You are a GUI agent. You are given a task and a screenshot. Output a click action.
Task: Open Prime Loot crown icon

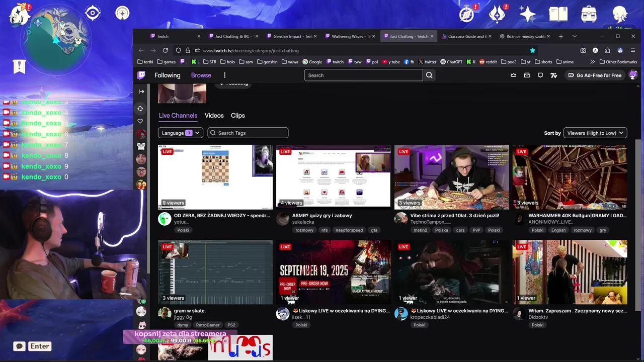coord(513,75)
